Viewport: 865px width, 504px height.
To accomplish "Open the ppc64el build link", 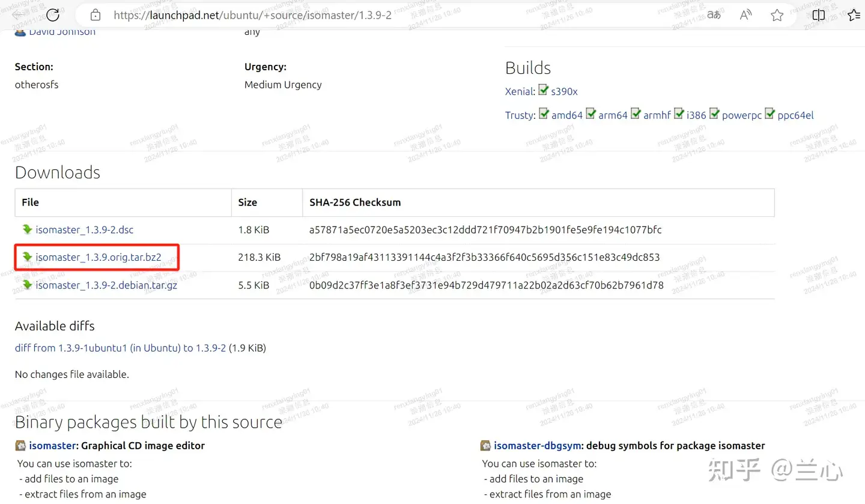I will tap(795, 115).
